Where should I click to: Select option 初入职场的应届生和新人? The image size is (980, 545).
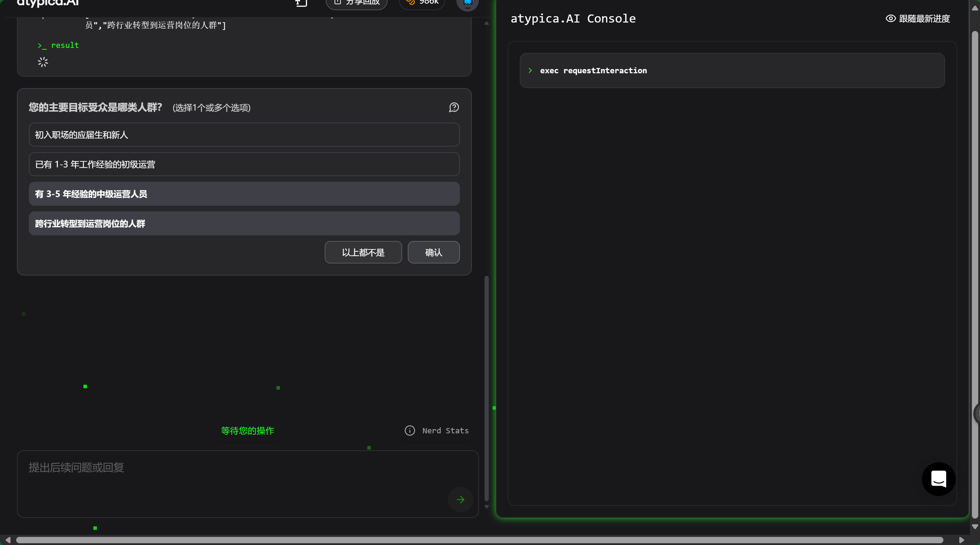tap(244, 135)
